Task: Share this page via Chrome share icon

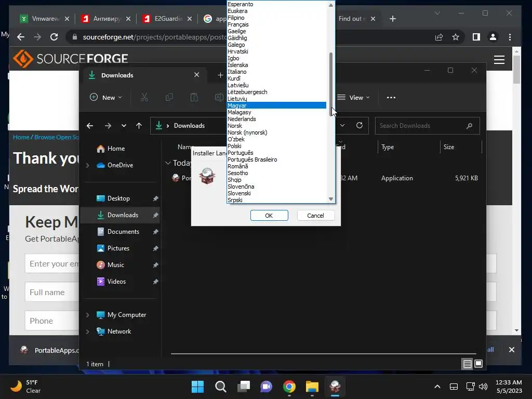Action: (x=439, y=37)
